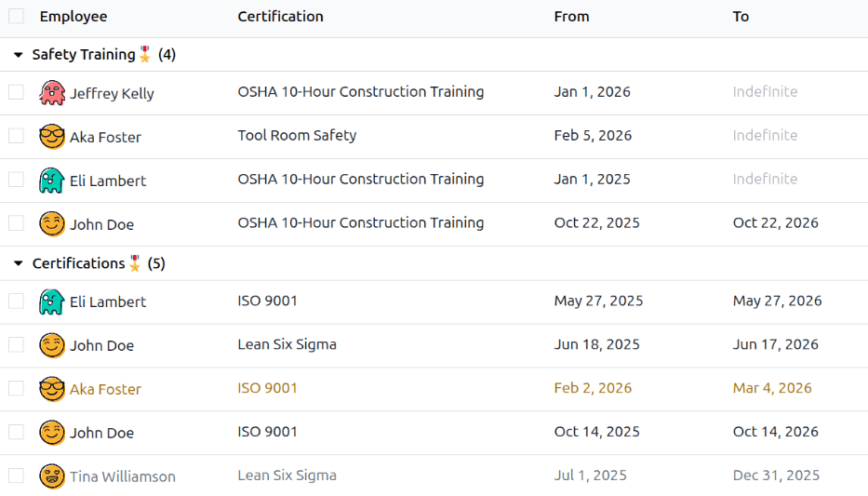The width and height of the screenshot is (868, 496).
Task: Tick the select-all checkbox in the header
Action: click(x=16, y=16)
